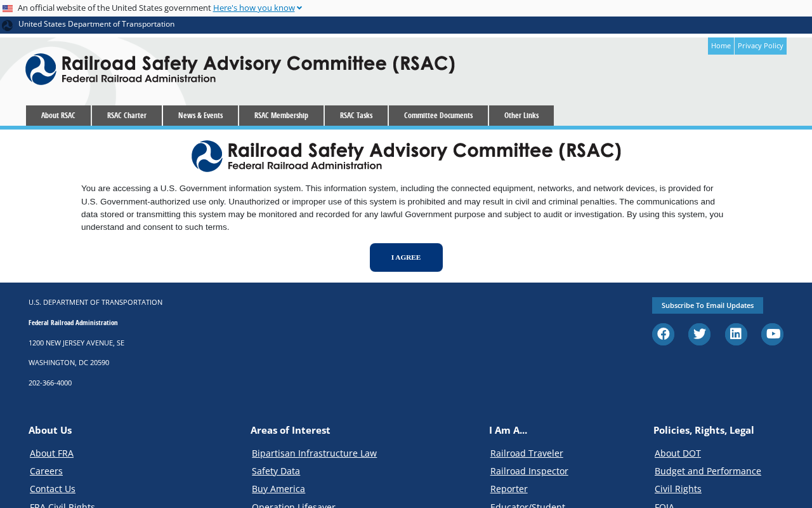
Task: Visit the Buy America link
Action: pos(278,489)
